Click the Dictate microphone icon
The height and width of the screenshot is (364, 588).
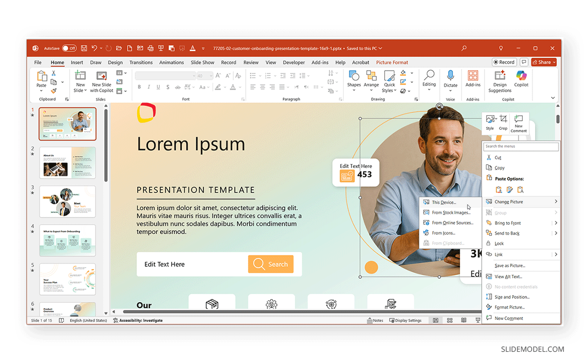(450, 78)
